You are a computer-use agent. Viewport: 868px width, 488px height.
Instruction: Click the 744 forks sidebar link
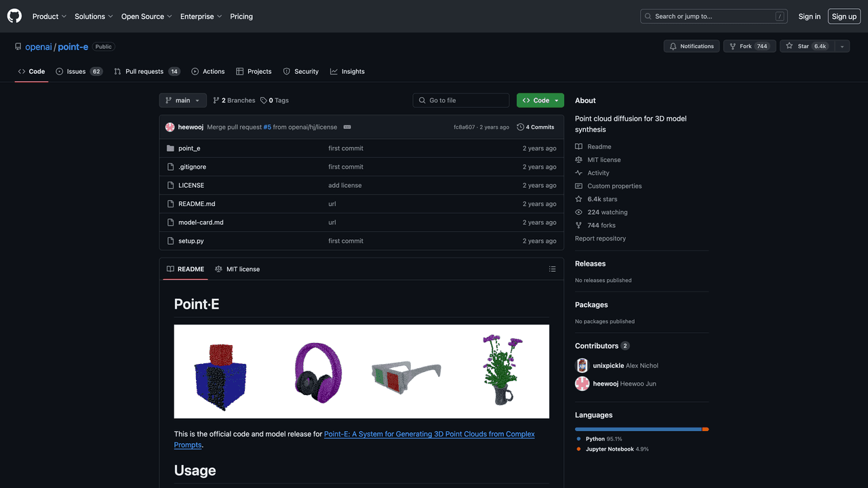click(x=595, y=225)
